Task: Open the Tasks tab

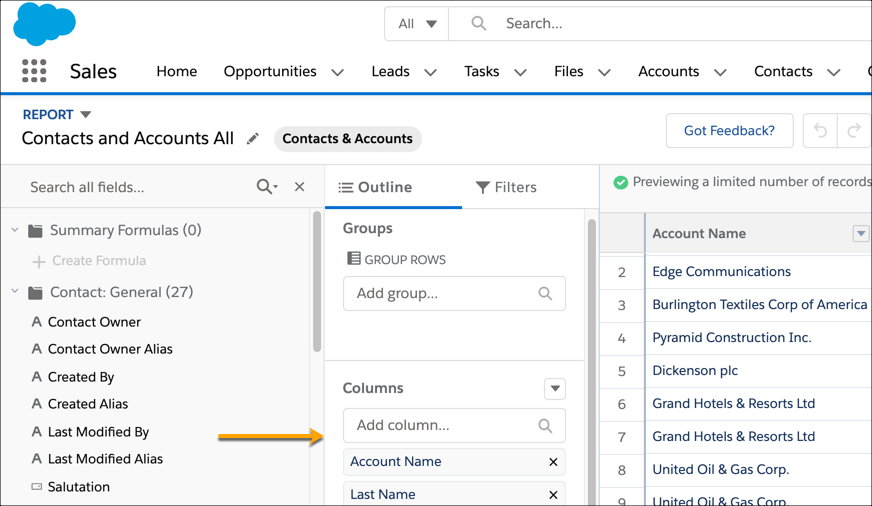Action: point(482,71)
